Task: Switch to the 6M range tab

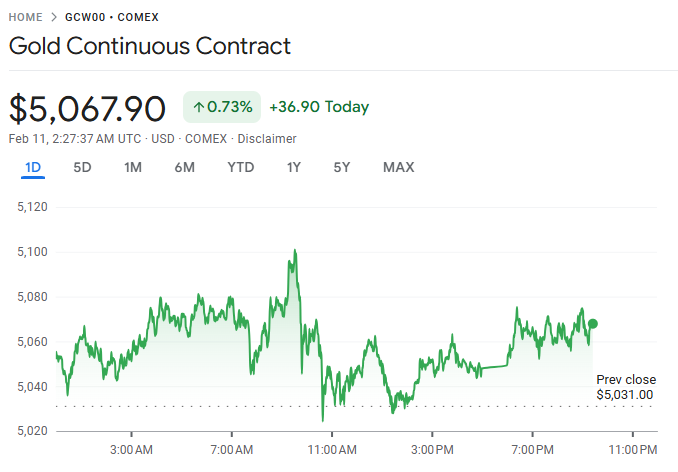Action: (x=184, y=167)
